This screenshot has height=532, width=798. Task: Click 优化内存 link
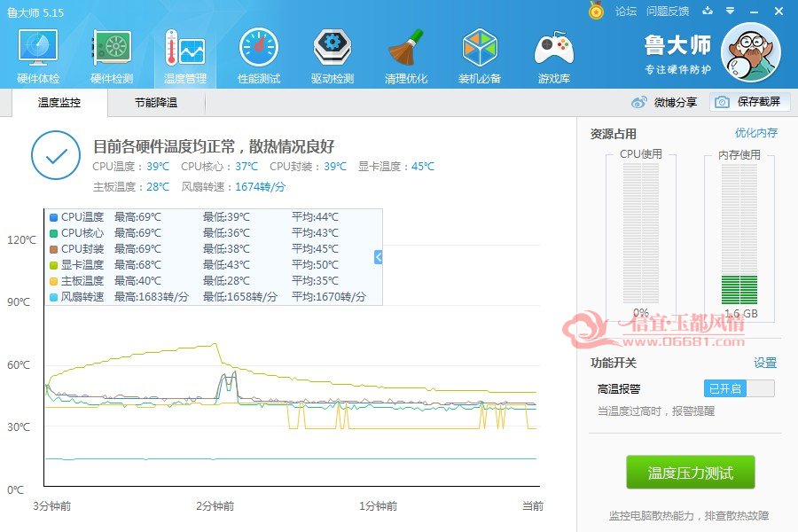756,133
